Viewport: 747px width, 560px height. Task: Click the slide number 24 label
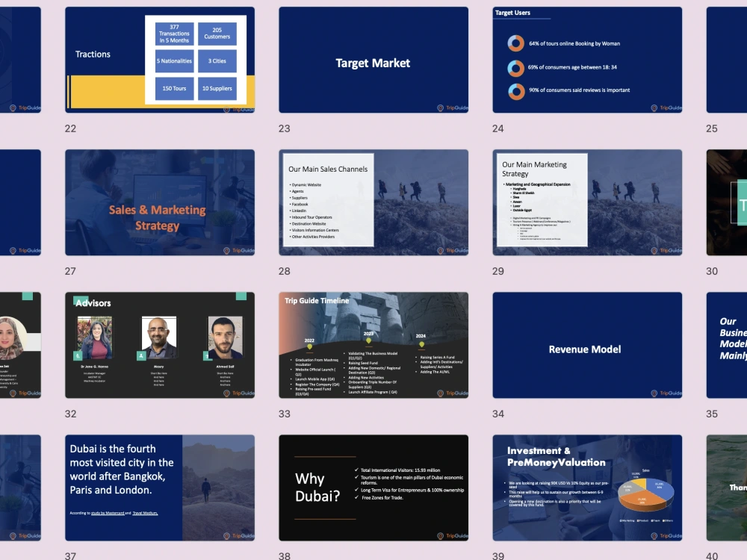tap(498, 128)
